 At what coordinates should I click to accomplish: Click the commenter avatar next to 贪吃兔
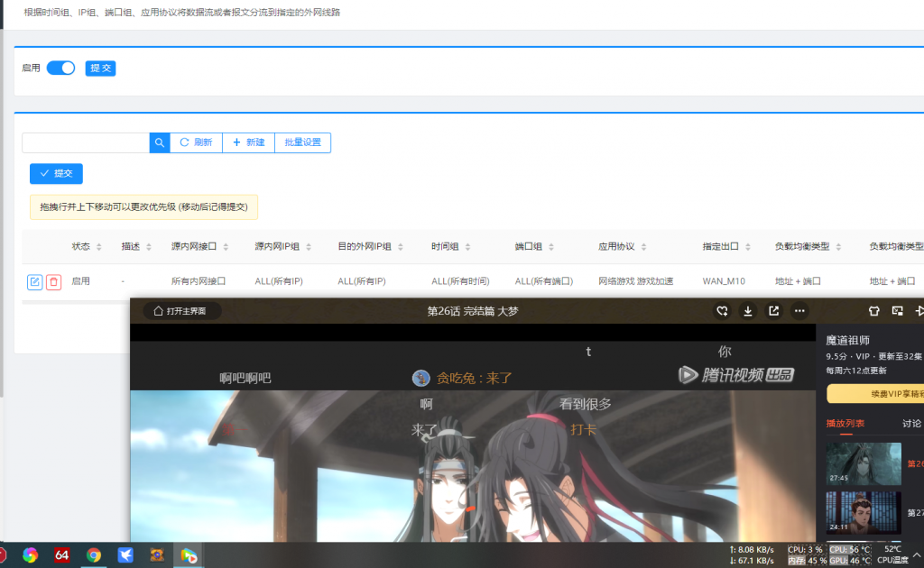tap(420, 378)
